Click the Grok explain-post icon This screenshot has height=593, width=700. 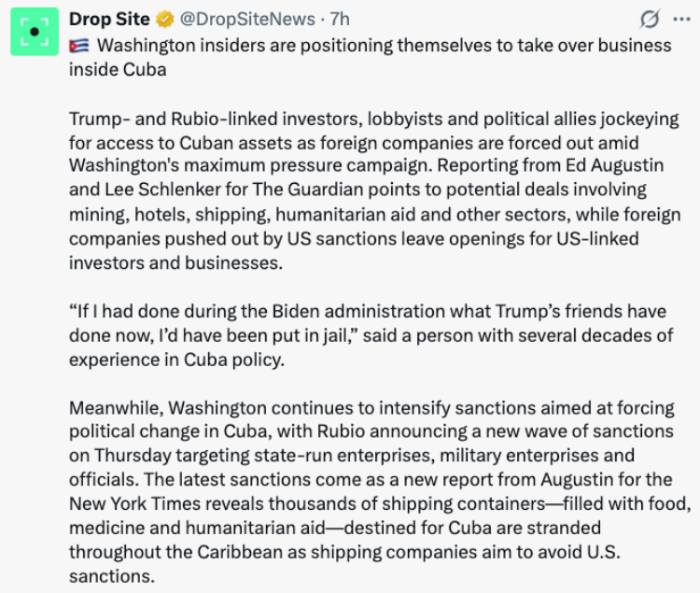(650, 20)
